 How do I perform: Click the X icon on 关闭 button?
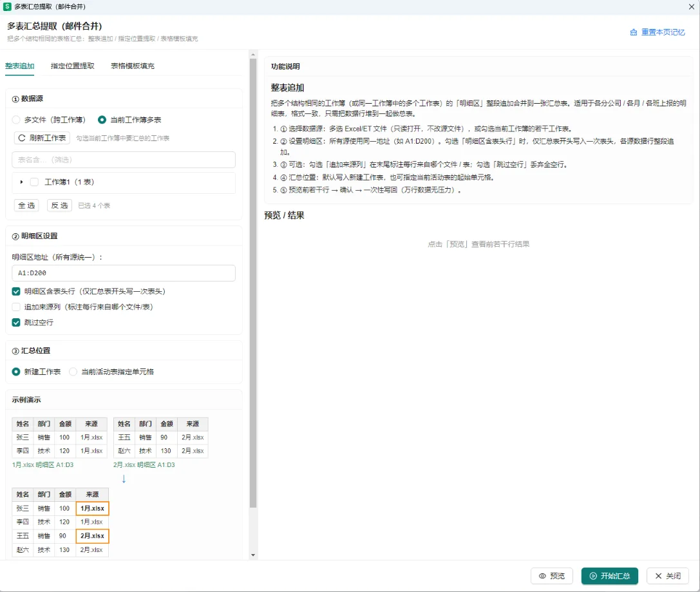659,576
